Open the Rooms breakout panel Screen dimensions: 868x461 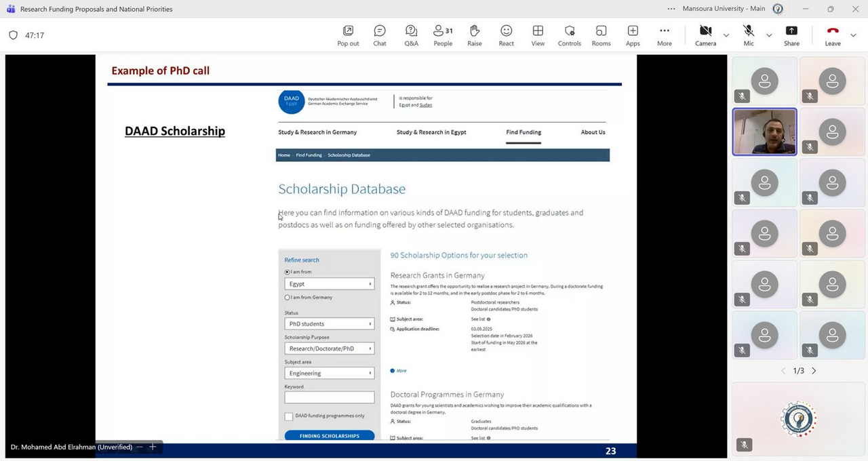601,35
